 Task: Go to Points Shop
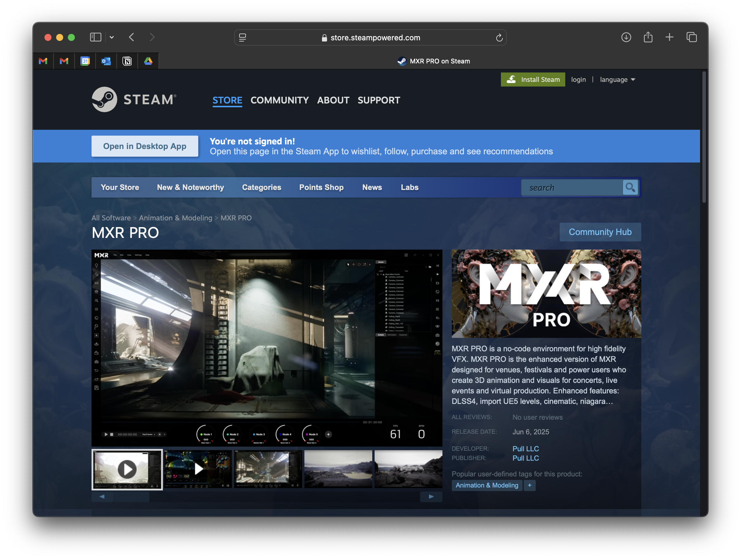tap(321, 187)
